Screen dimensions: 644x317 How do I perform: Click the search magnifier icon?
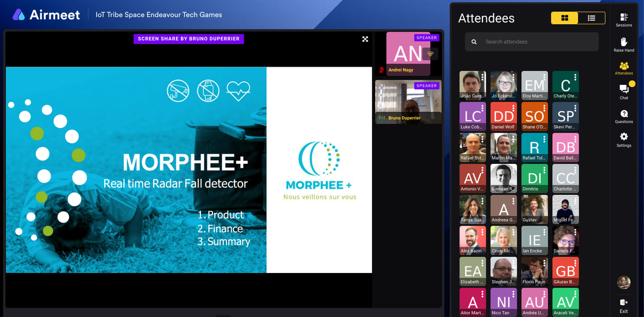(474, 42)
